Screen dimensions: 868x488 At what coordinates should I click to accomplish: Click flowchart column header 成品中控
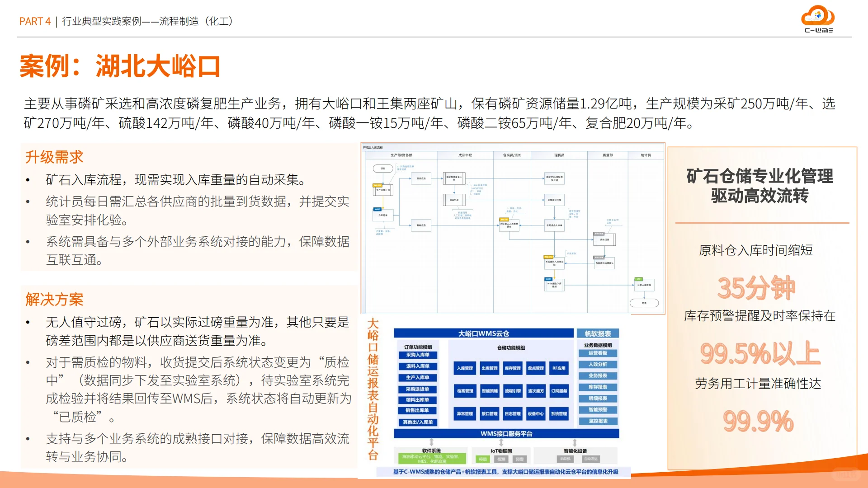465,155
